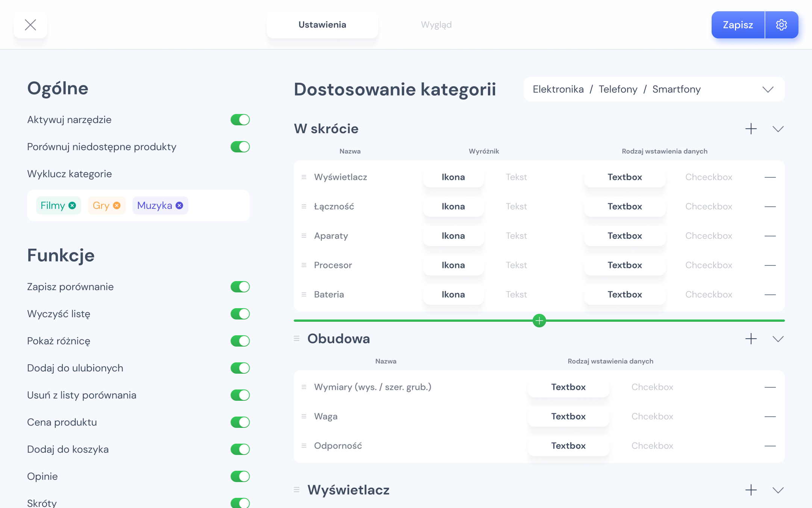
Task: Toggle Aktywuj narzędzie switch
Action: click(x=240, y=120)
